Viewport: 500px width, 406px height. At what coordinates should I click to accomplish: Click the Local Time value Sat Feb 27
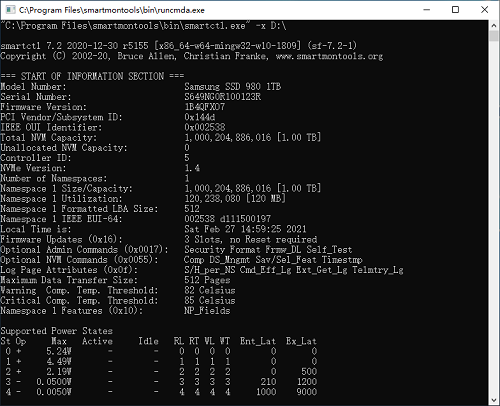[245, 229]
